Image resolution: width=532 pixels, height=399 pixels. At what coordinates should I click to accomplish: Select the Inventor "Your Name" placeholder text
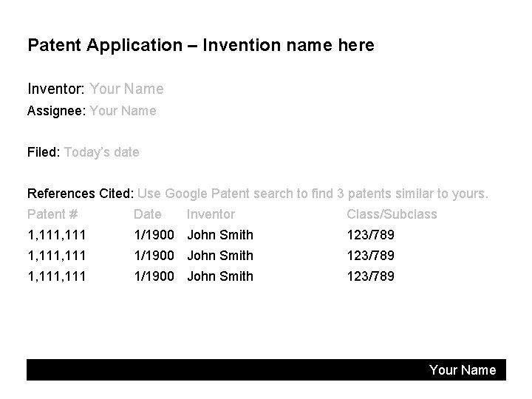pyautogui.click(x=126, y=89)
